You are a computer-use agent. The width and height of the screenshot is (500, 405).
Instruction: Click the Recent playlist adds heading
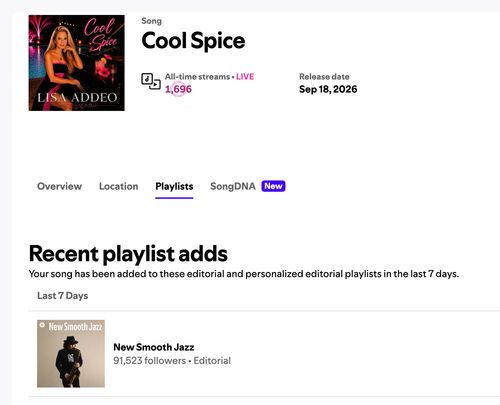[128, 254]
